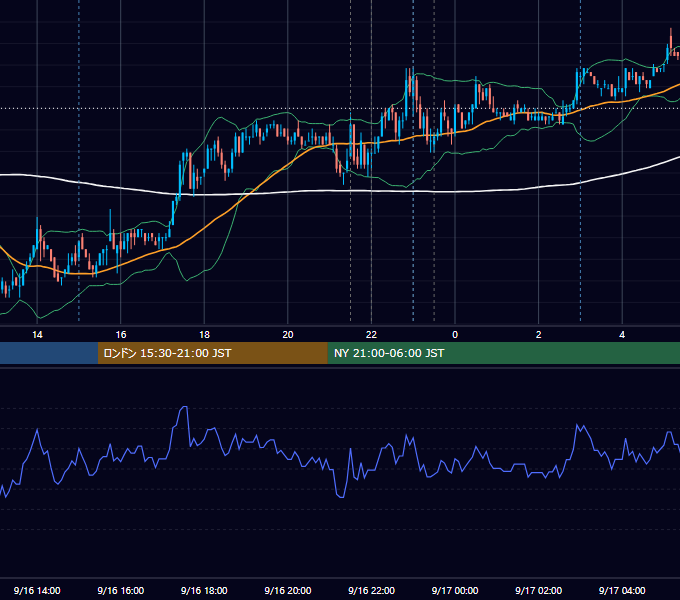680x600 pixels.
Task: Click the '2' hour label on chart axis
Action: (539, 335)
